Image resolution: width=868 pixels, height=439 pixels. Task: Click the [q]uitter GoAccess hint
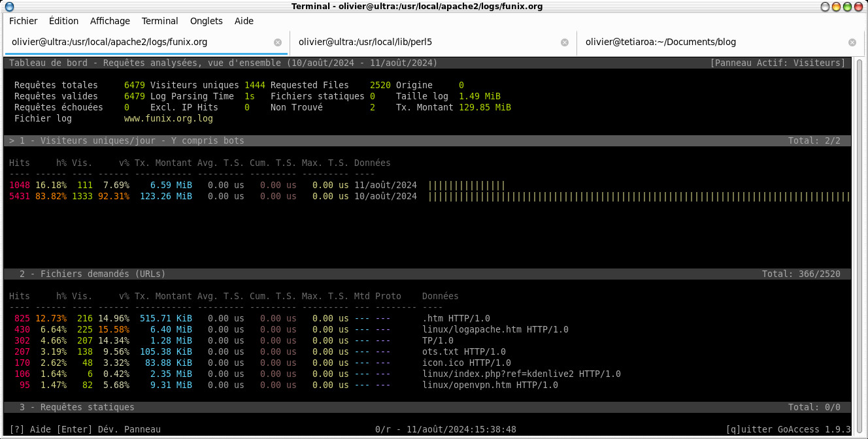click(x=788, y=429)
